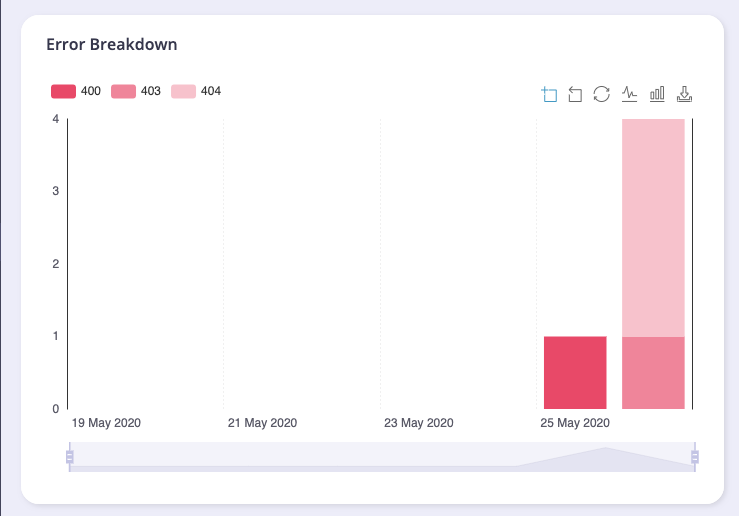739x516 pixels.
Task: Click the light pink 404 legend swatch
Action: tap(184, 91)
